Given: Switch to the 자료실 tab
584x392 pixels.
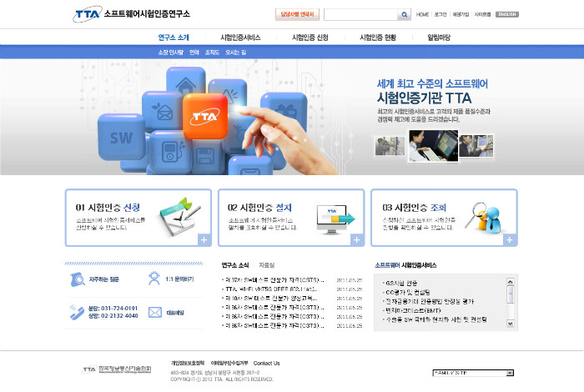Looking at the screenshot, I should pyautogui.click(x=267, y=265).
